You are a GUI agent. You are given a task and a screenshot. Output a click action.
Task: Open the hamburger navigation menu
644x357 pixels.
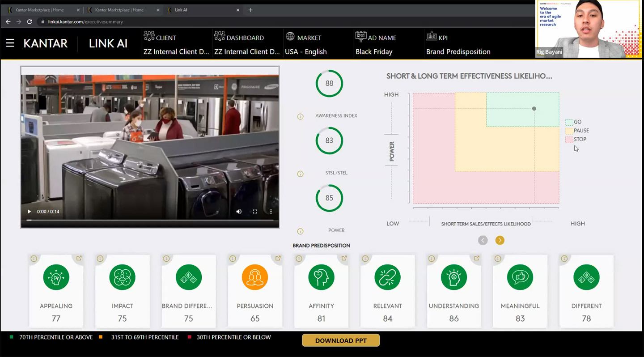(10, 43)
